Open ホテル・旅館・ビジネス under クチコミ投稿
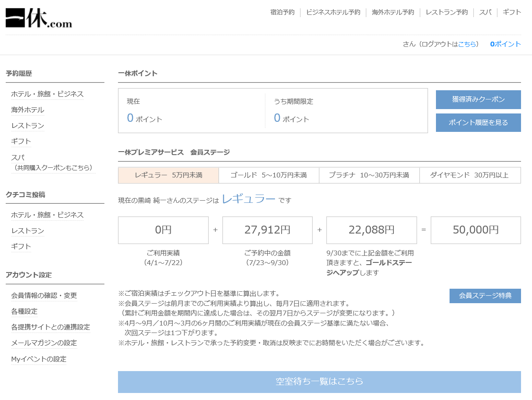The width and height of the screenshot is (532, 400). click(x=47, y=215)
